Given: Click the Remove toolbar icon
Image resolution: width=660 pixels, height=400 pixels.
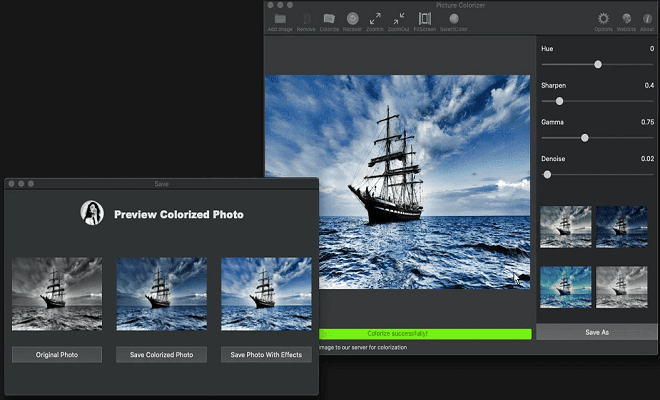Looking at the screenshot, I should click(305, 19).
